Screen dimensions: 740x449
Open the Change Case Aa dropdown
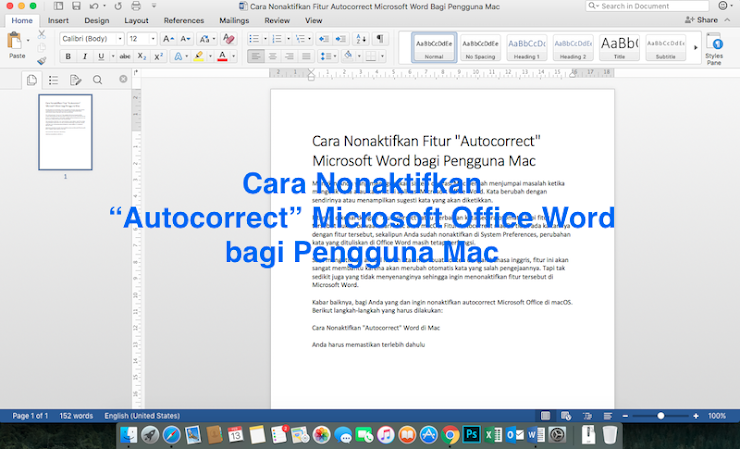coord(207,39)
